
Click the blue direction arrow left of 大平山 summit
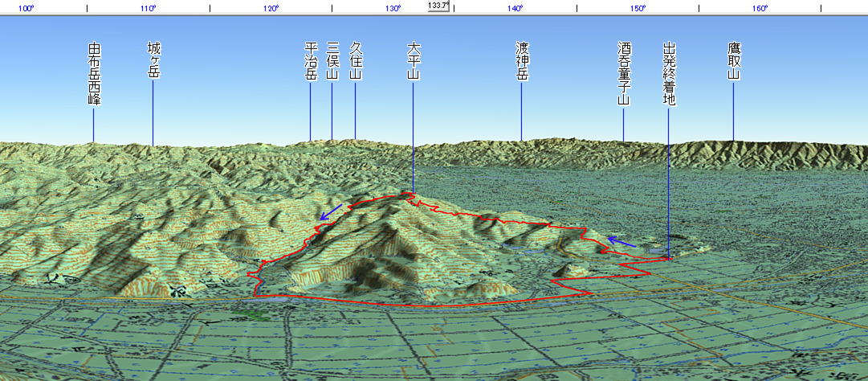(x=330, y=212)
